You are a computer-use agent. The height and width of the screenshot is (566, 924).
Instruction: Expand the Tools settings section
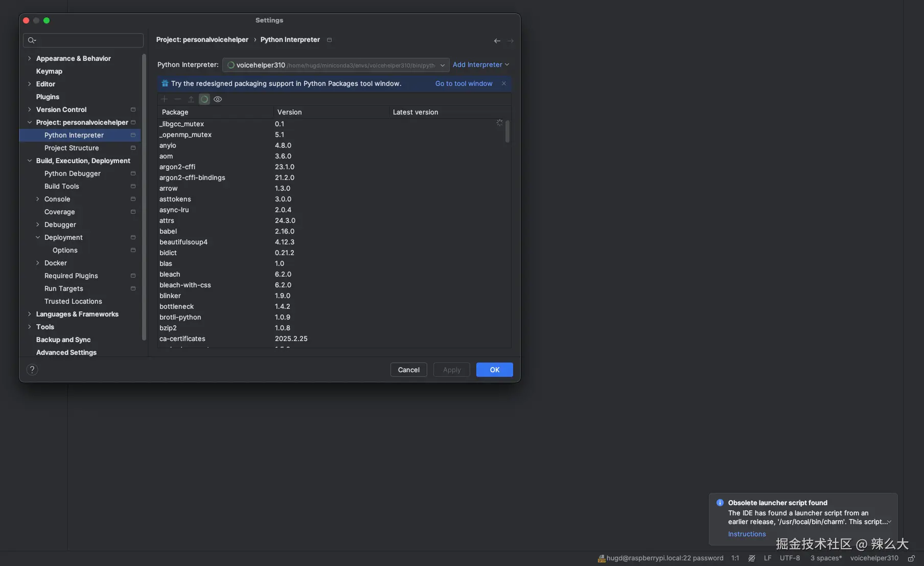tap(30, 327)
